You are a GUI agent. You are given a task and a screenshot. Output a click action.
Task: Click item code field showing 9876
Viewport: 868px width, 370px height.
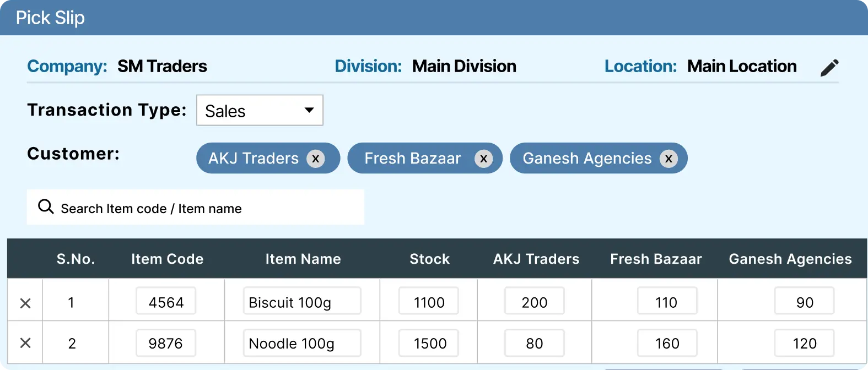pos(166,343)
